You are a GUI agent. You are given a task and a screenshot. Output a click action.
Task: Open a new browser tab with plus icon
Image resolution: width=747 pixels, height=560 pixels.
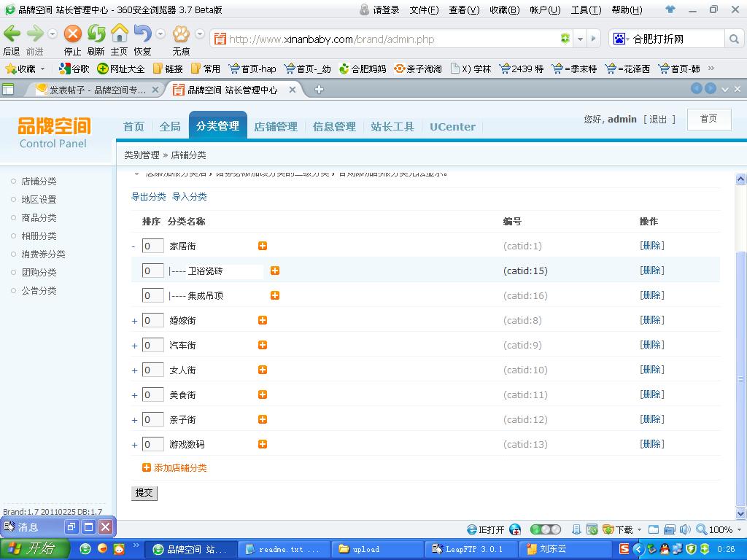click(x=320, y=90)
